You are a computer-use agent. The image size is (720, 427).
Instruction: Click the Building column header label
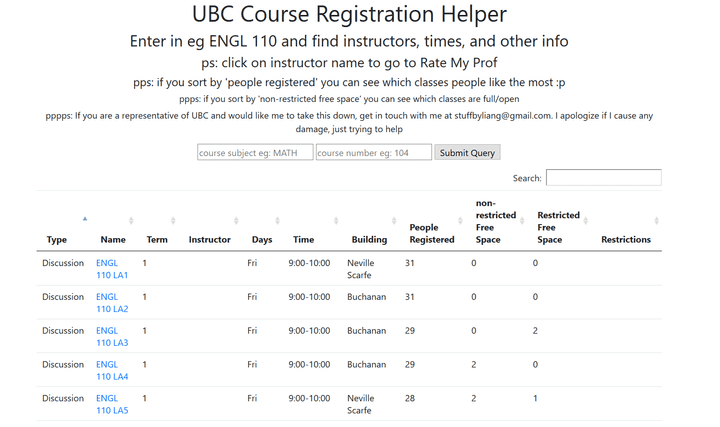(x=369, y=240)
